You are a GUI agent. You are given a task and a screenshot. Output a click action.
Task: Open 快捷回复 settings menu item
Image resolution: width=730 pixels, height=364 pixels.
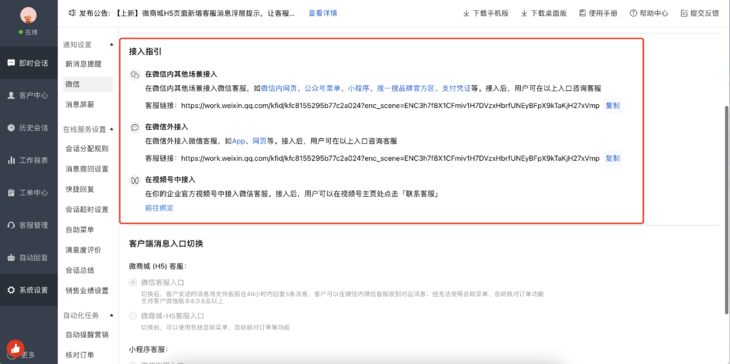tap(80, 189)
